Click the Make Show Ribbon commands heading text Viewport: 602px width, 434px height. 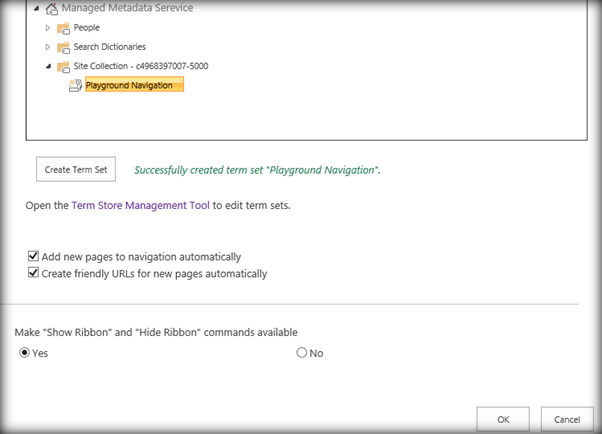pos(156,332)
